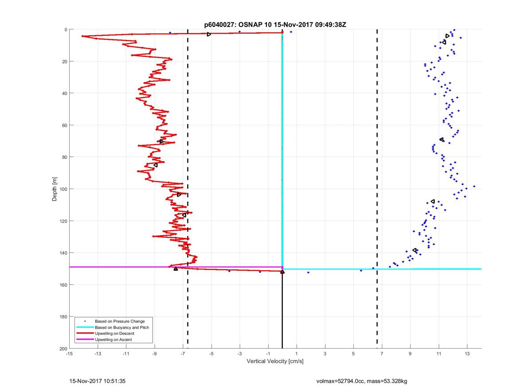Click x-axis tick label "-15"
Image resolution: width=532 pixels, height=392 pixels.
[69, 354]
